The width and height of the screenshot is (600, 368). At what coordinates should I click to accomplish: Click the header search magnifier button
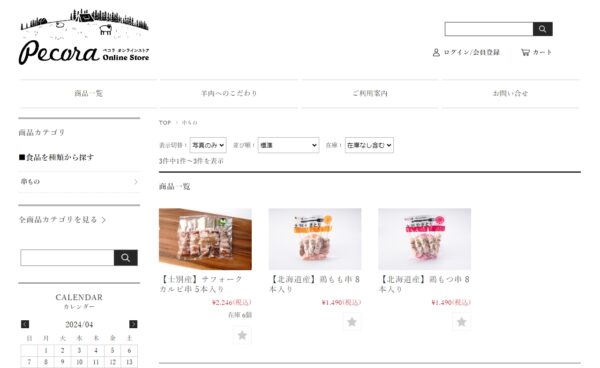pyautogui.click(x=542, y=29)
